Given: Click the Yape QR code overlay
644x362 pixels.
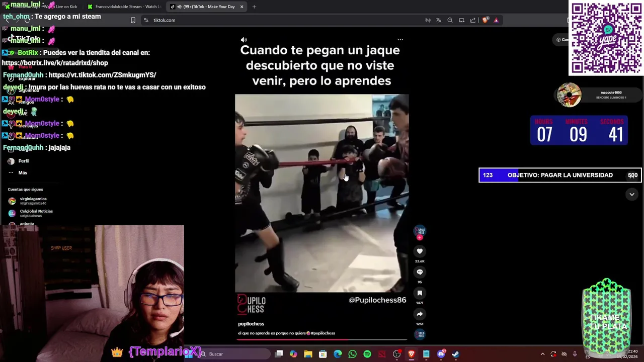Looking at the screenshot, I should tap(606, 38).
